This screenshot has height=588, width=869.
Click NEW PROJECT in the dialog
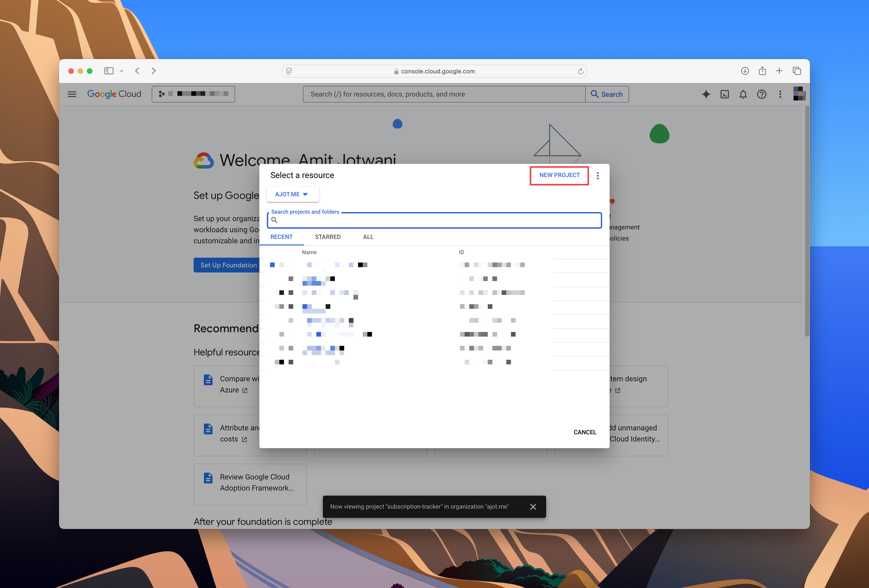(x=559, y=175)
